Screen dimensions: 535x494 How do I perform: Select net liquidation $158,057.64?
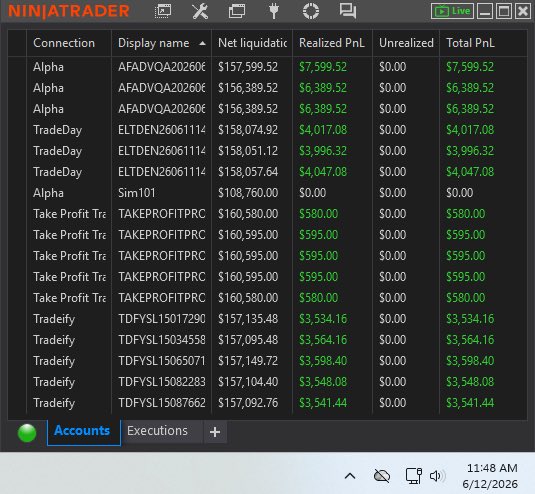click(248, 172)
